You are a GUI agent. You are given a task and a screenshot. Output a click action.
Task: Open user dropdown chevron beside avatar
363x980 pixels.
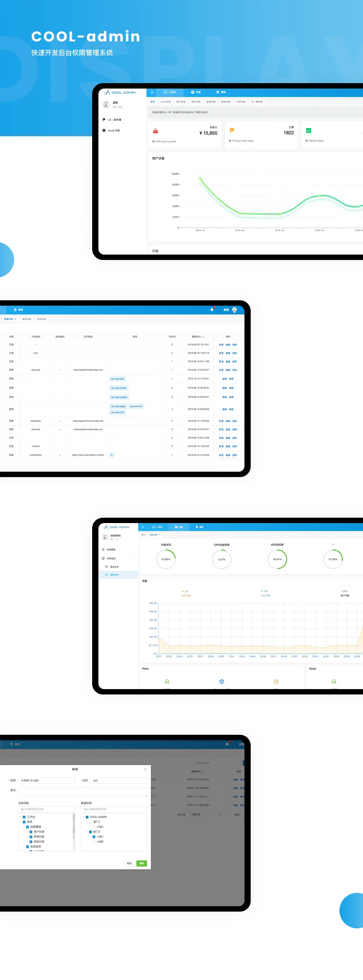(240, 310)
